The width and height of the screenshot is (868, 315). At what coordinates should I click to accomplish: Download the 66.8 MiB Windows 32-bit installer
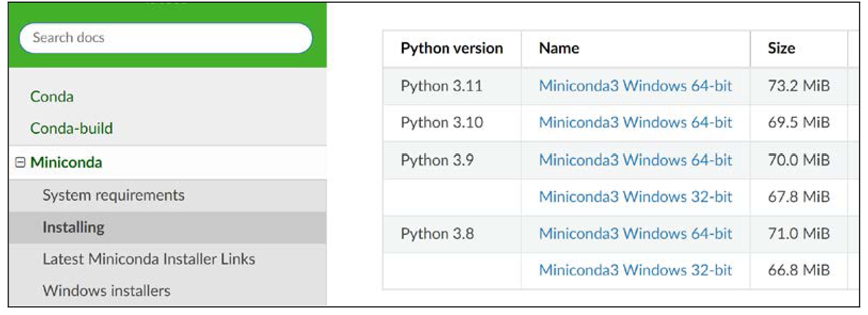[x=635, y=270]
